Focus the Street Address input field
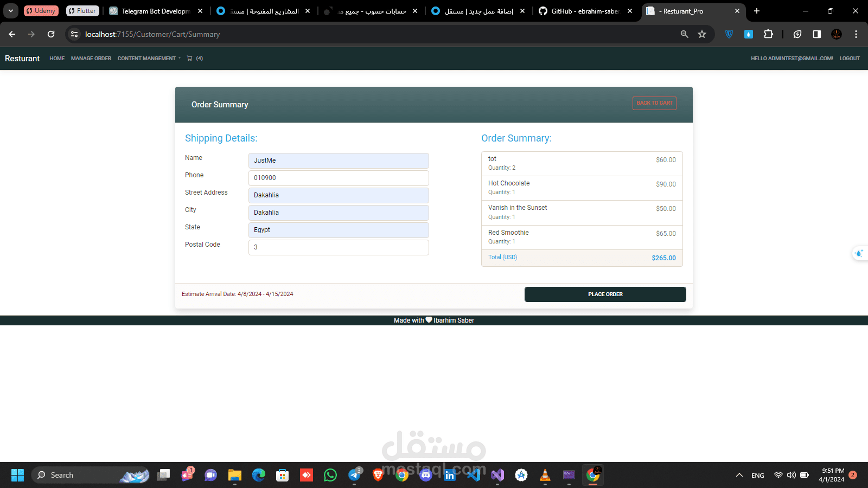Screen dimensions: 868x488 pyautogui.click(x=339, y=195)
